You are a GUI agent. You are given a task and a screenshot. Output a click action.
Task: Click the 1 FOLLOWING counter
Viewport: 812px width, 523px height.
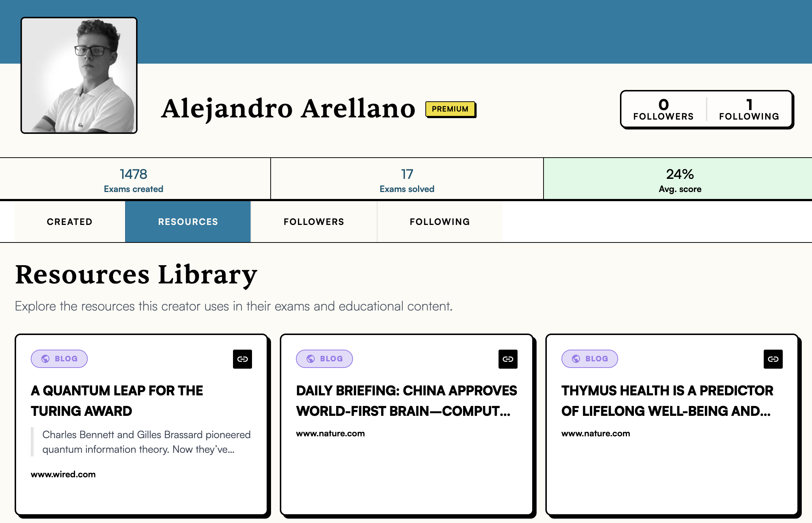click(x=749, y=109)
